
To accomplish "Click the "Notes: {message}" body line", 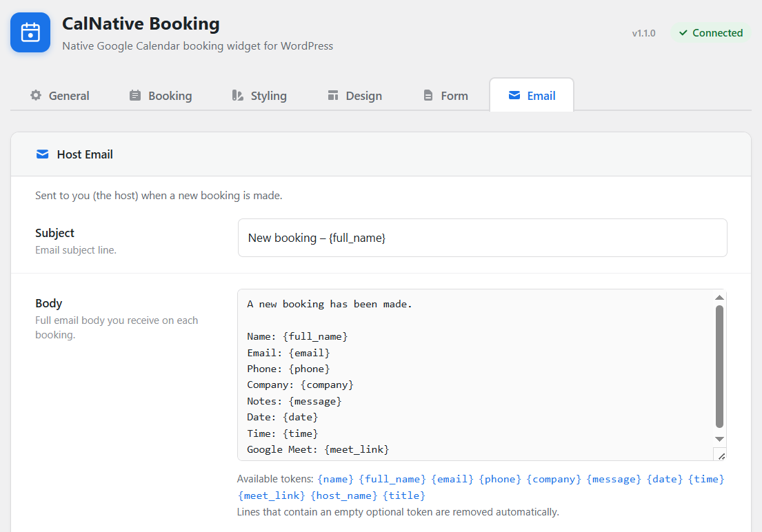I will click(294, 401).
